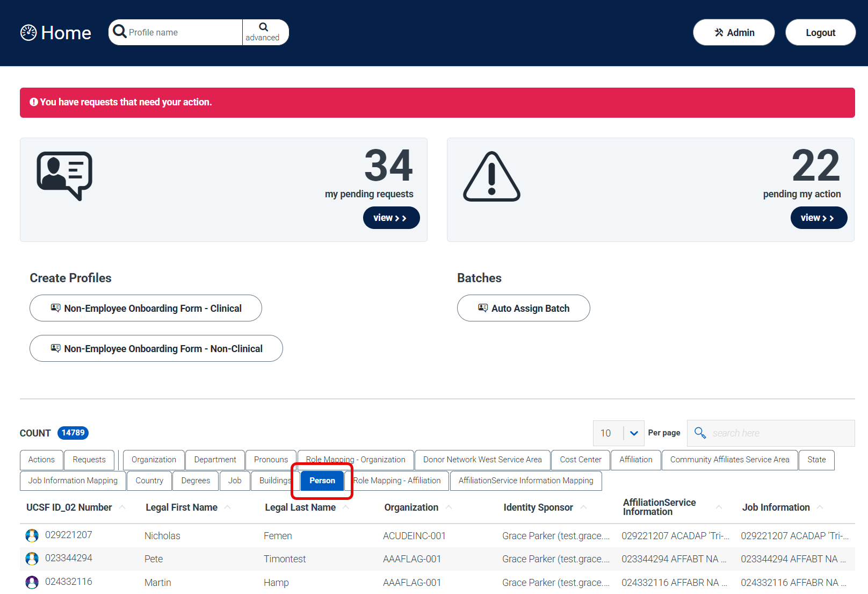
Task: Open advanced search via its magnifier icon
Action: 263,25
